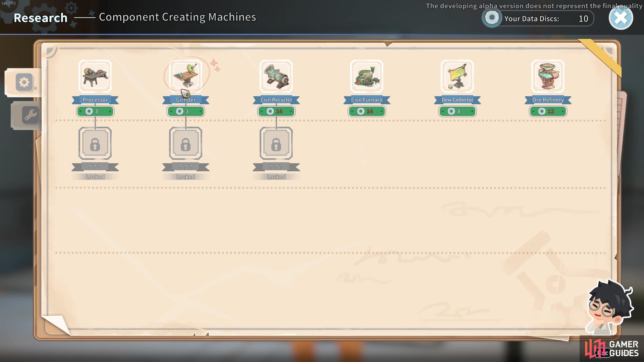Image resolution: width=644 pixels, height=362 pixels.
Task: Click the Grinder research button
Action: [x=186, y=111]
